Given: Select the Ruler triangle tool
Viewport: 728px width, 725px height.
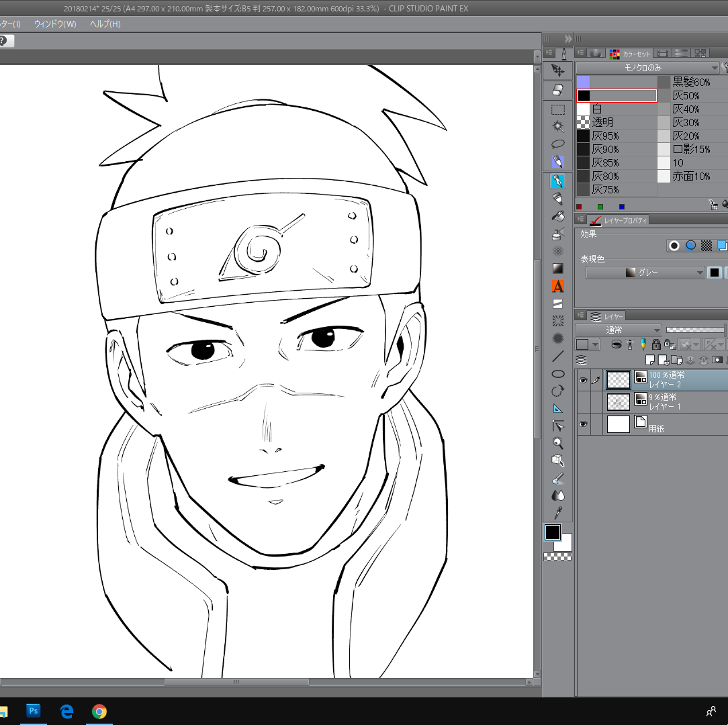Looking at the screenshot, I should pyautogui.click(x=557, y=408).
